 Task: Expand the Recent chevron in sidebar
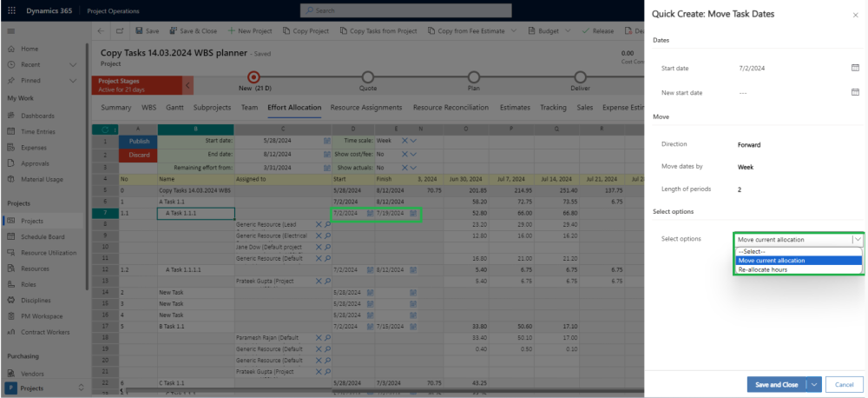click(73, 65)
